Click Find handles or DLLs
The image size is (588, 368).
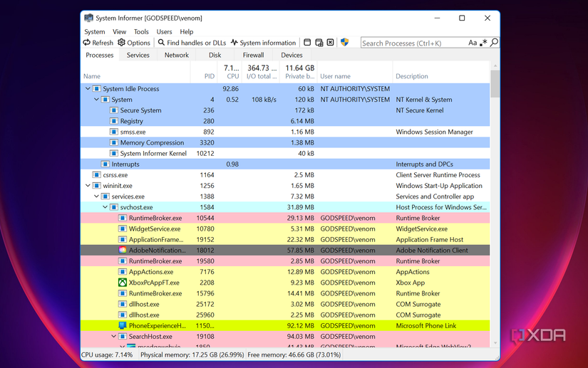(192, 43)
